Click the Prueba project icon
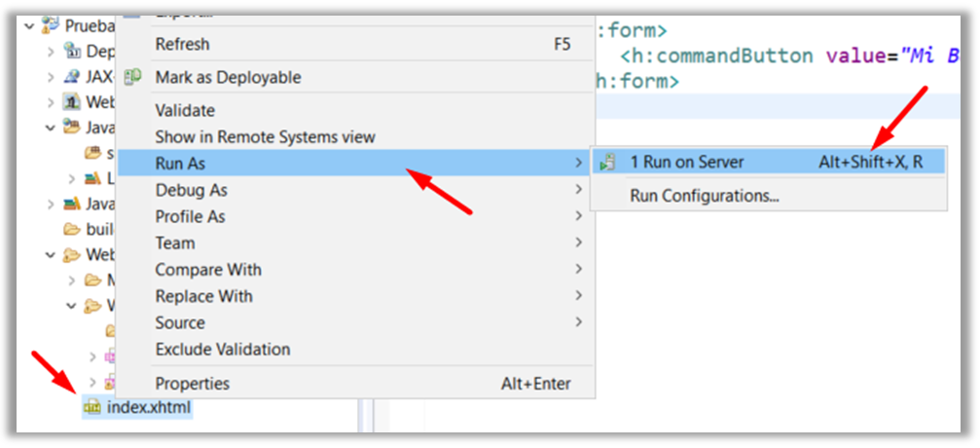This screenshot has width=980, height=448. click(x=51, y=24)
